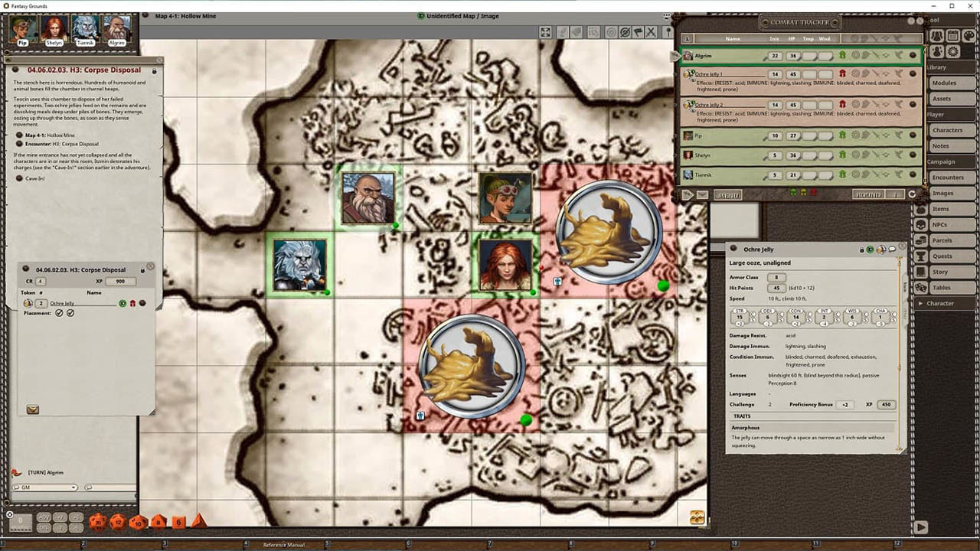Screen dimensions: 980x551
Task: Select the flag pointer icon on the map toolbar
Action: (639, 32)
